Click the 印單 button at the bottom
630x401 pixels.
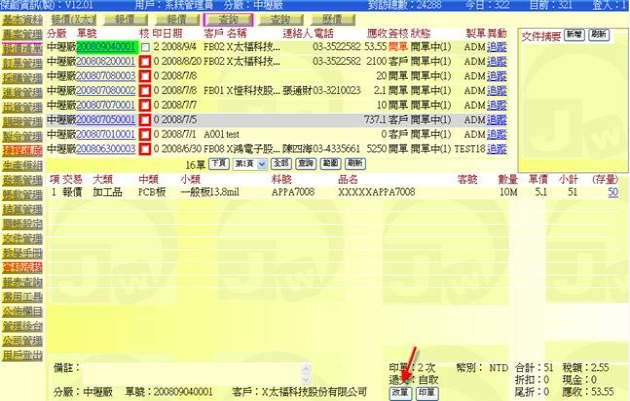(427, 393)
